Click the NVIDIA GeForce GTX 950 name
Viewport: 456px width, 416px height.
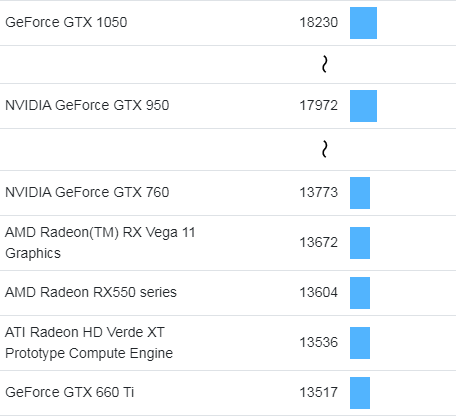87,105
